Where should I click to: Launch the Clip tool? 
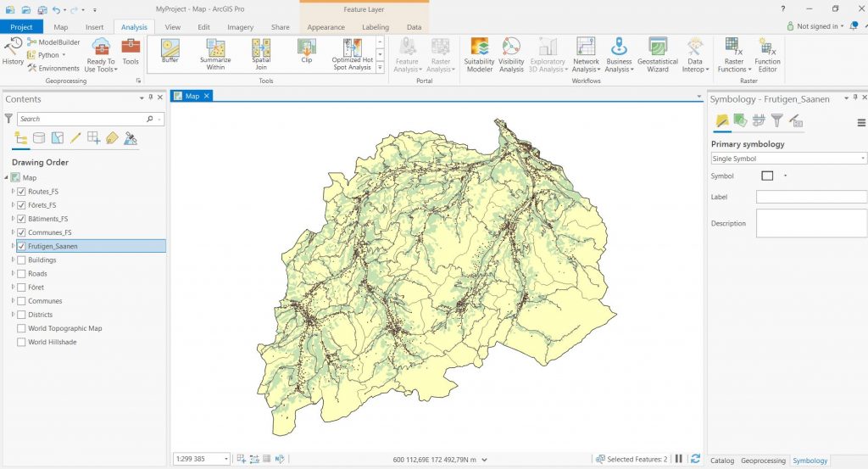pyautogui.click(x=306, y=53)
